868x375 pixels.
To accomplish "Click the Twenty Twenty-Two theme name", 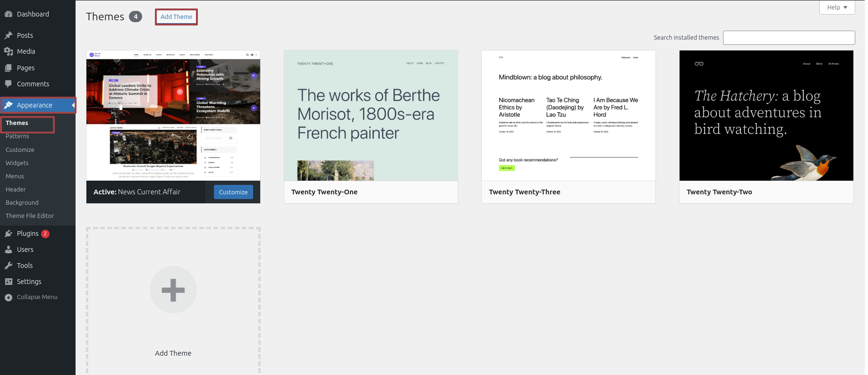I will point(719,192).
